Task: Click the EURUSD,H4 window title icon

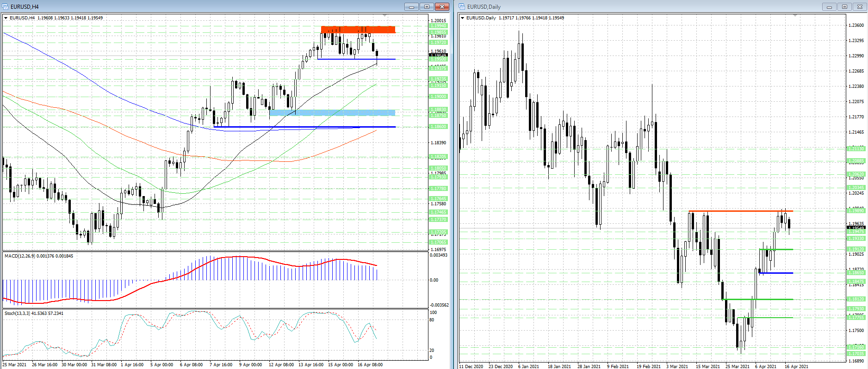Action: 5,6
